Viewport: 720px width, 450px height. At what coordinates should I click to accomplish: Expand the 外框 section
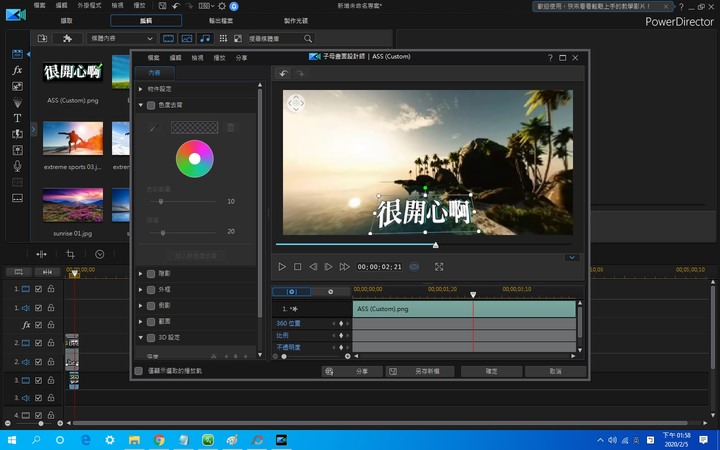[141, 290]
